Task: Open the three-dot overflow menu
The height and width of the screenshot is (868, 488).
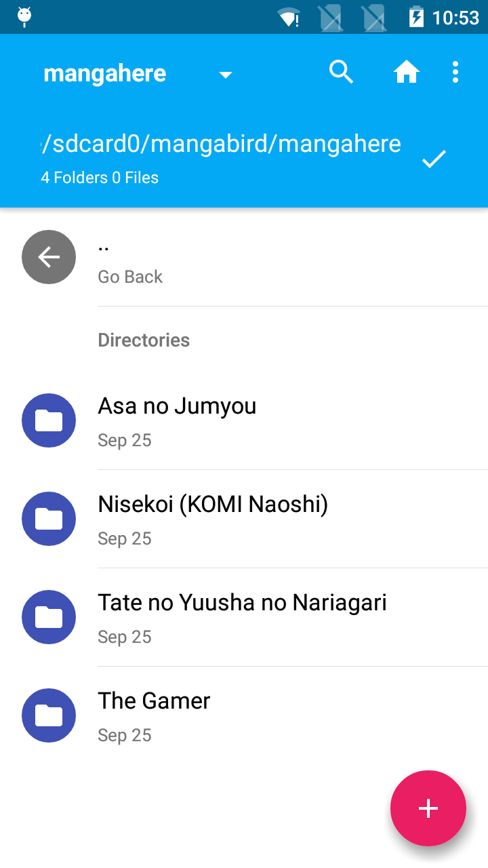Action: [455, 72]
